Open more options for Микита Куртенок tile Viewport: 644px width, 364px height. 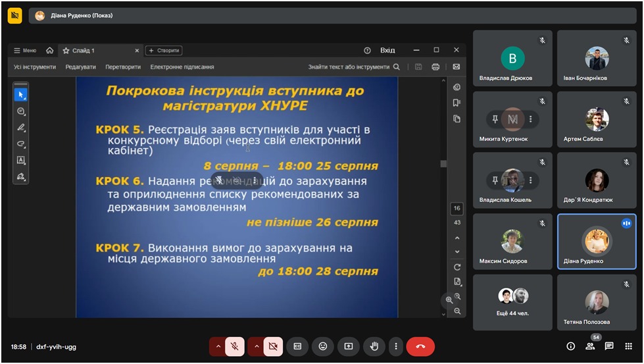coord(531,119)
